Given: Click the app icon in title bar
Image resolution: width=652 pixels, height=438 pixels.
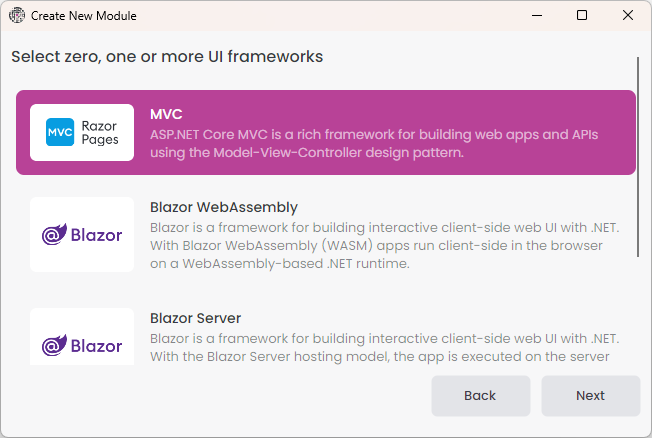Looking at the screenshot, I should click(x=17, y=16).
